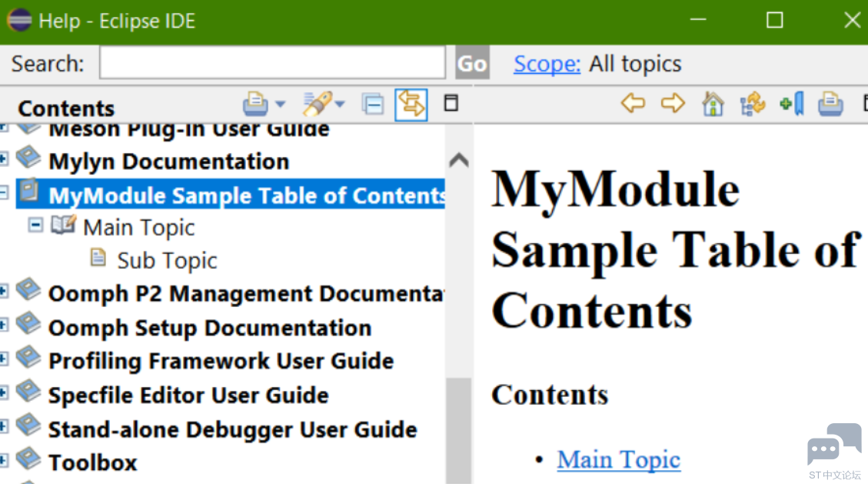Expand Oomph P2 Management Documentation node
Screen dimensions: 868x487
click(x=3, y=291)
